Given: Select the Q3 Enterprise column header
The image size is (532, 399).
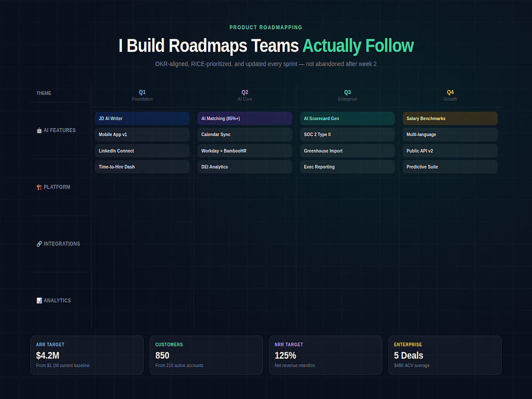Looking at the screenshot, I should (347, 95).
